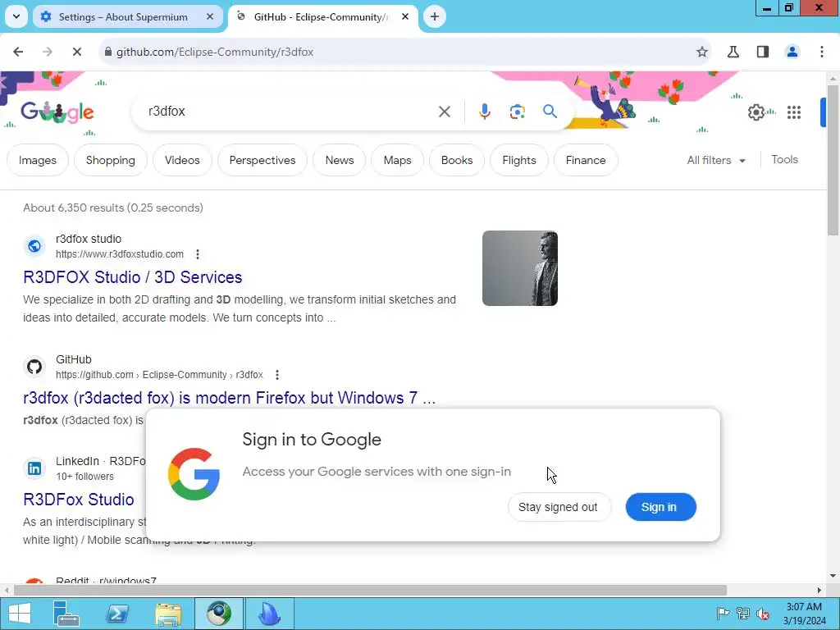Screen dimensions: 840x630
Task: Launch PowerShell from taskbar
Action: (117, 614)
